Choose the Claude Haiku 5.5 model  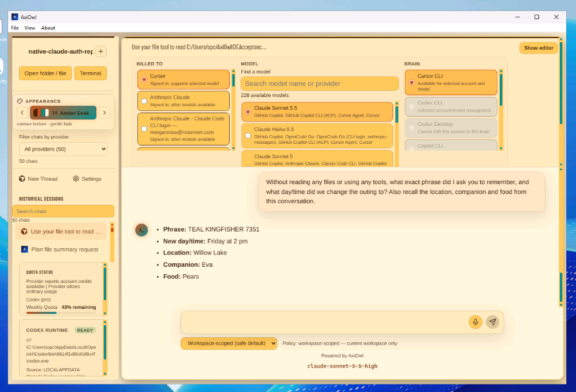point(317,135)
